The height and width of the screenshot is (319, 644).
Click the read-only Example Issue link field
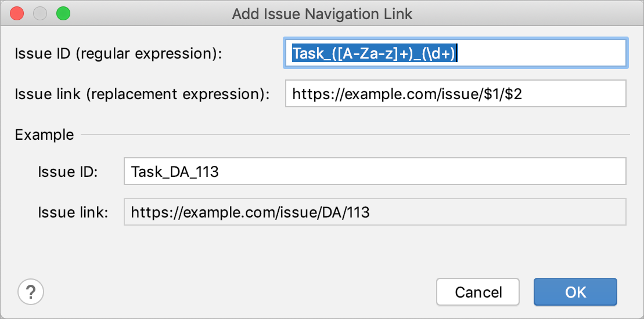coord(375,212)
